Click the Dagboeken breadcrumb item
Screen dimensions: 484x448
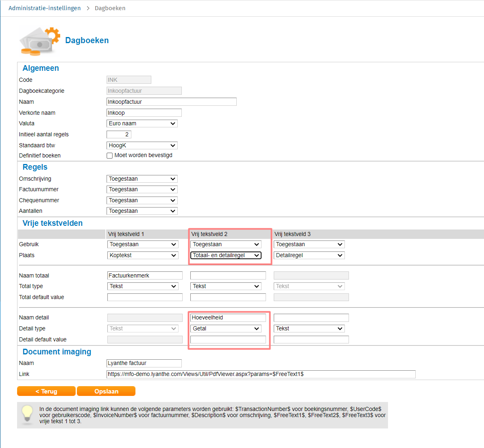click(110, 8)
